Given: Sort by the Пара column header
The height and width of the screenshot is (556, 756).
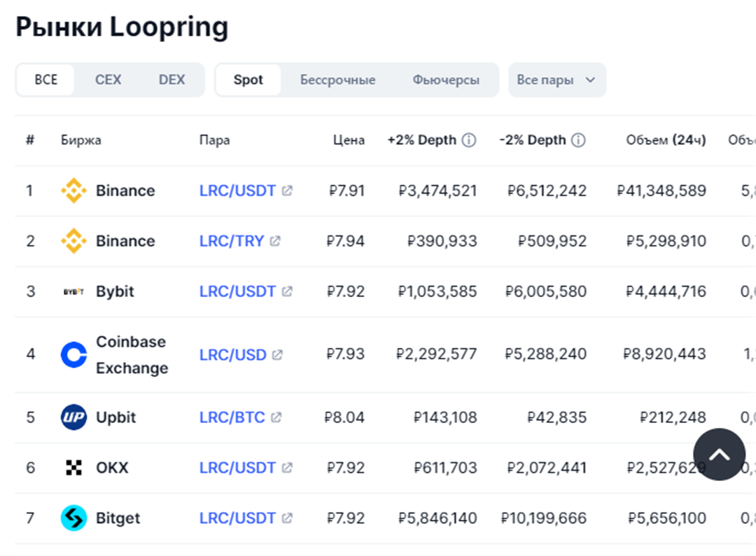Looking at the screenshot, I should [215, 140].
